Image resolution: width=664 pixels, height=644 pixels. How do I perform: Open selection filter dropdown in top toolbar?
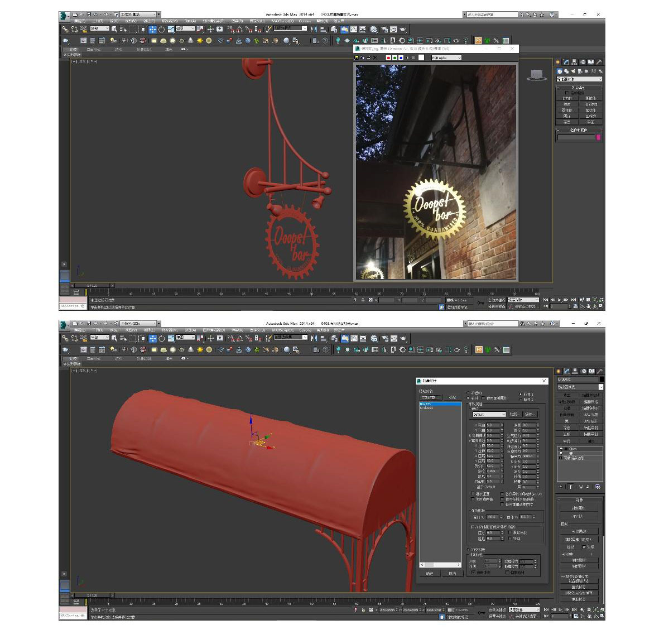(x=99, y=28)
